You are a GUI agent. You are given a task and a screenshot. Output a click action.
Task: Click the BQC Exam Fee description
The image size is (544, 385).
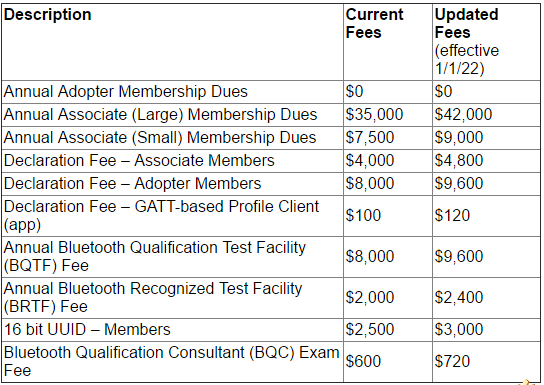pos(172,361)
